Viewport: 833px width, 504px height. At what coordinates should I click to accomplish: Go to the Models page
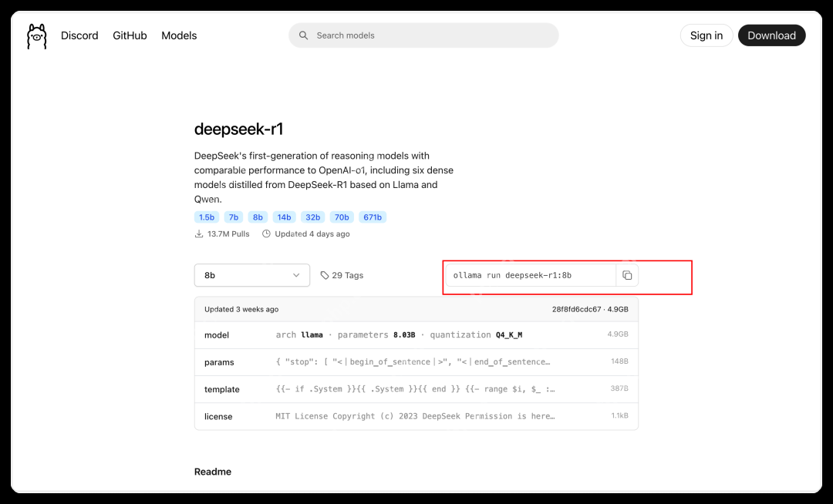pos(179,35)
